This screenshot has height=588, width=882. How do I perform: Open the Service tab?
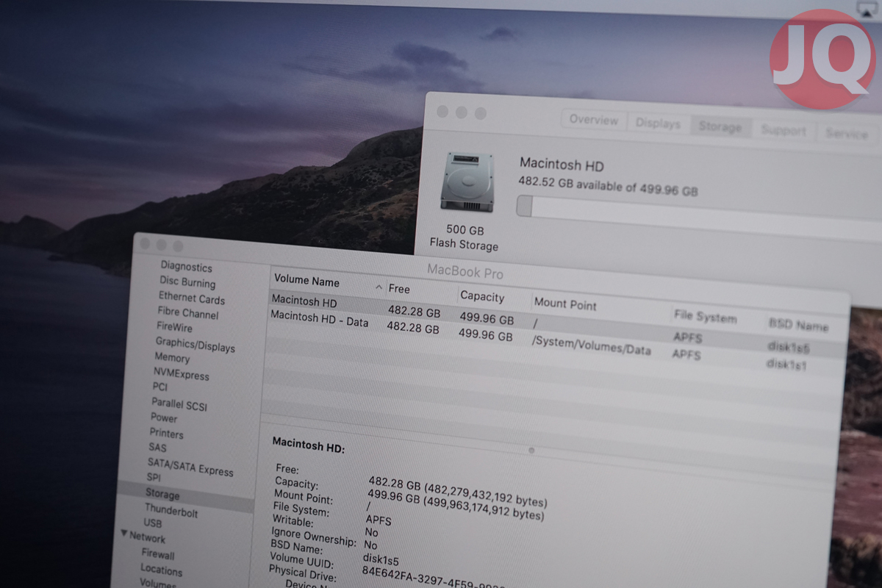(847, 134)
